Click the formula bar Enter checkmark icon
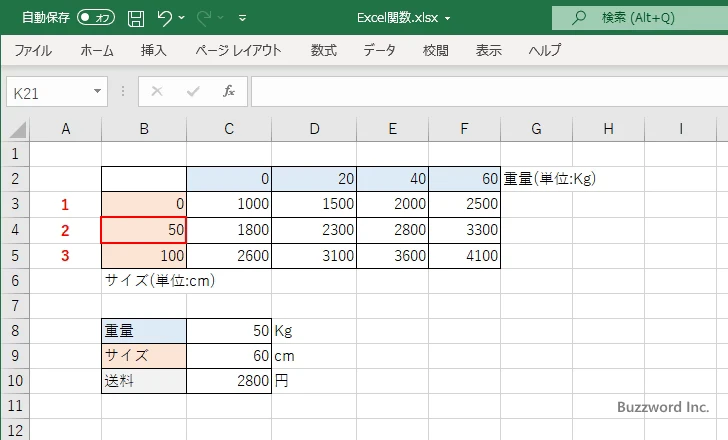 pos(193,91)
